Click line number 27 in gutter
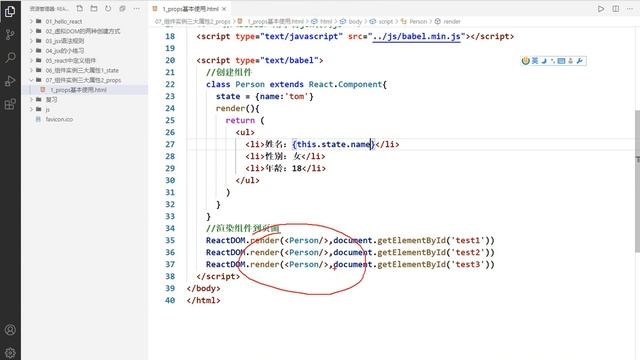Image resolution: width=640 pixels, height=360 pixels. pos(170,144)
